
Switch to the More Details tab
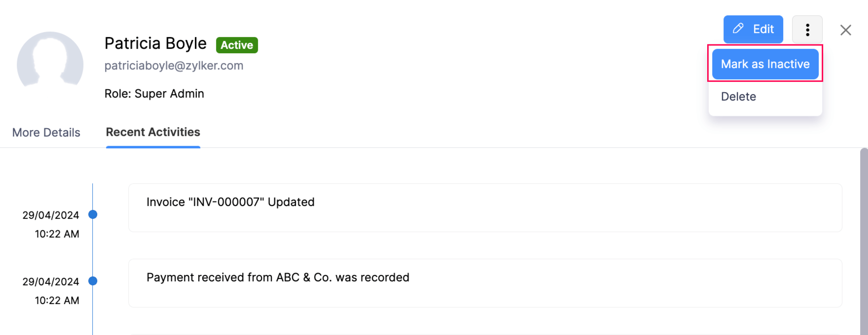pyautogui.click(x=46, y=133)
